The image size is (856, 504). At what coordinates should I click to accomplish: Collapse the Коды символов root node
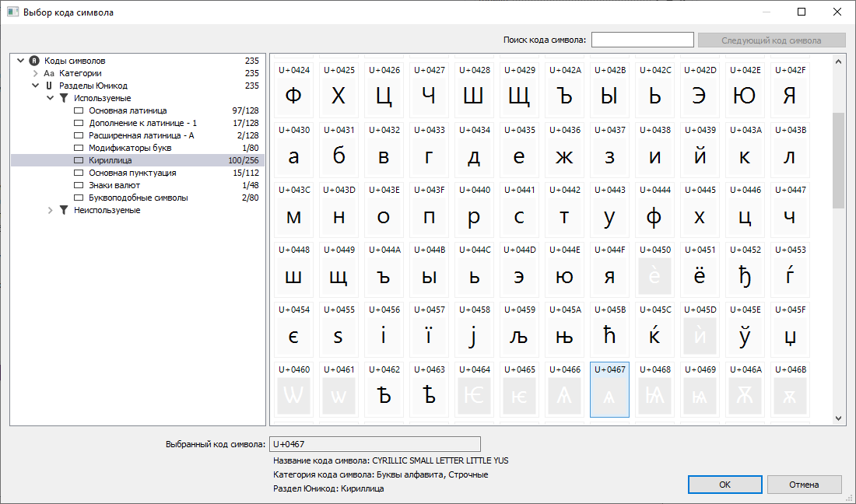pos(21,61)
